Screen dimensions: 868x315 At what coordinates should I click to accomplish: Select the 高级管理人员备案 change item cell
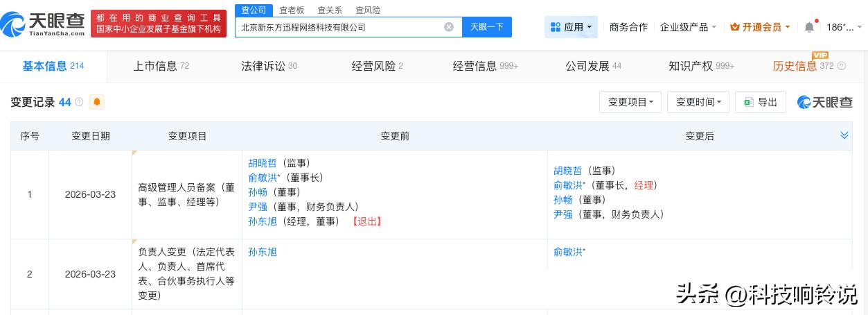(x=187, y=195)
